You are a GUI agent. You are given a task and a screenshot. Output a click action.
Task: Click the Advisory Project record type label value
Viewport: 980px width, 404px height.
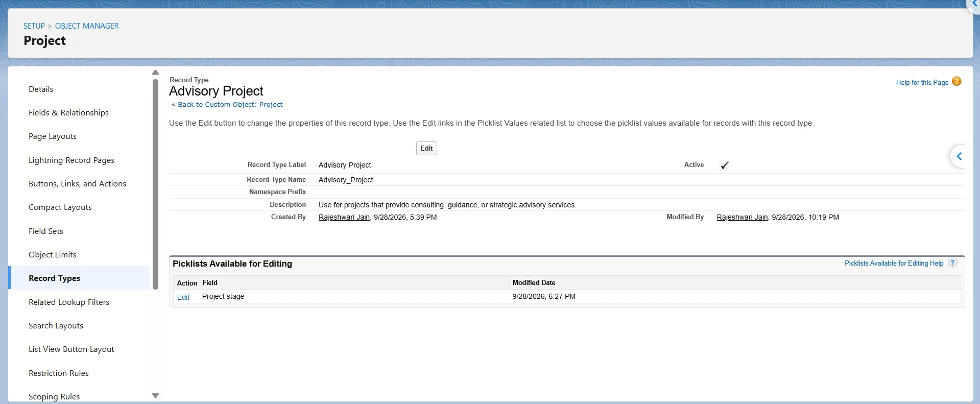pyautogui.click(x=345, y=165)
